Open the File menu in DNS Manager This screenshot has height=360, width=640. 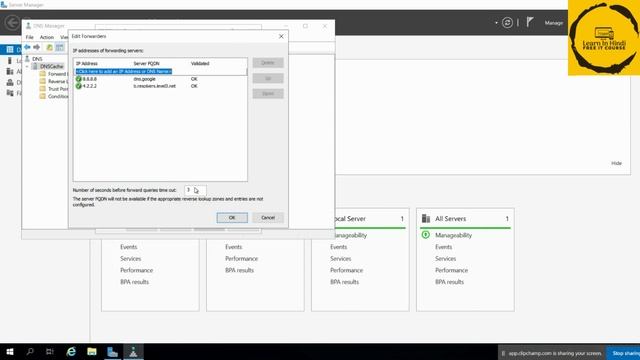(30, 37)
